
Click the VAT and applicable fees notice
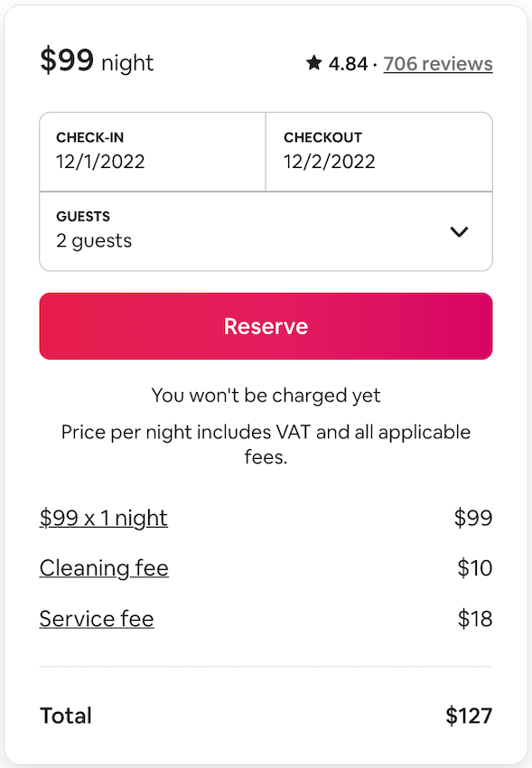click(266, 445)
